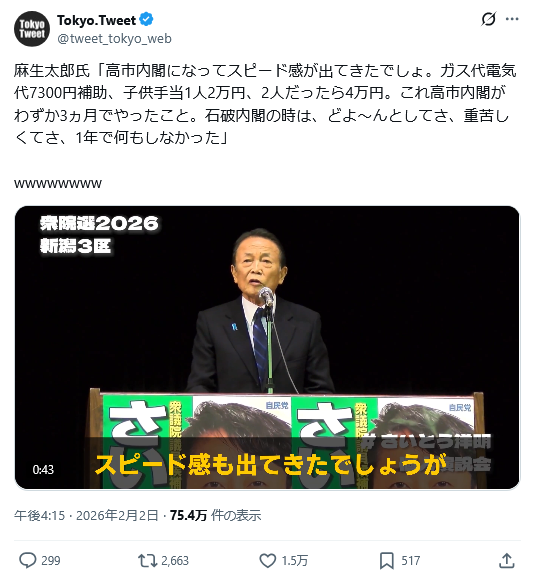Click the blue verified badge
The image size is (534, 582).
pos(146,20)
